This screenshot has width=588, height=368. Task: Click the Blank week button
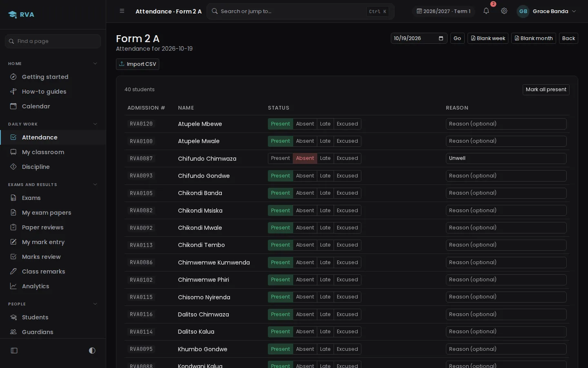point(488,38)
